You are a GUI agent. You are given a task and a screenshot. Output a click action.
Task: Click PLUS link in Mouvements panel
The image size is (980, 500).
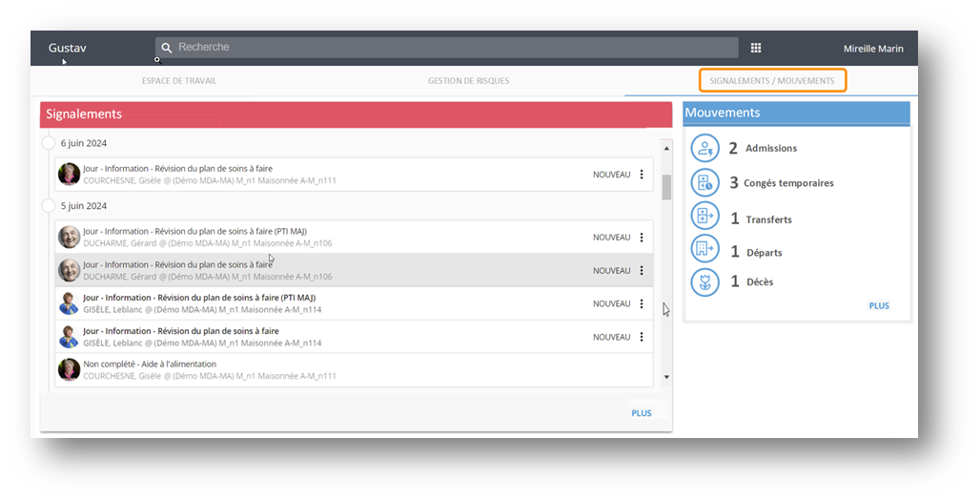pos(878,306)
